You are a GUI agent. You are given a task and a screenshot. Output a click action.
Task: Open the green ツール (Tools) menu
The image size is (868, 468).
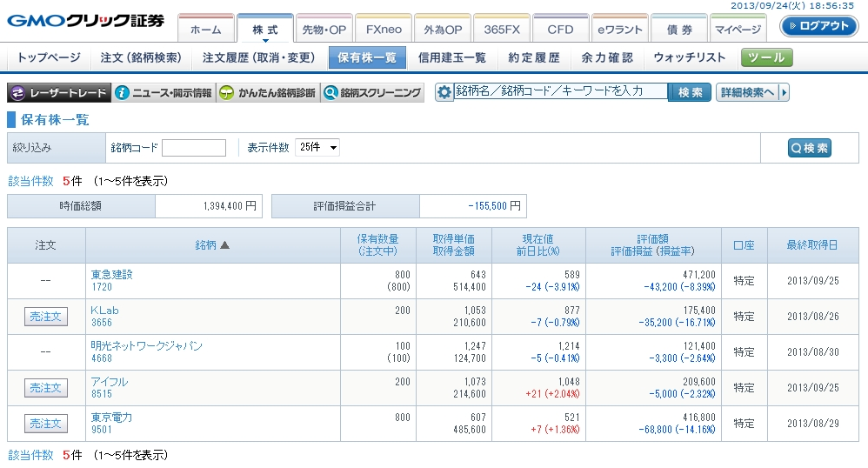pyautogui.click(x=767, y=58)
